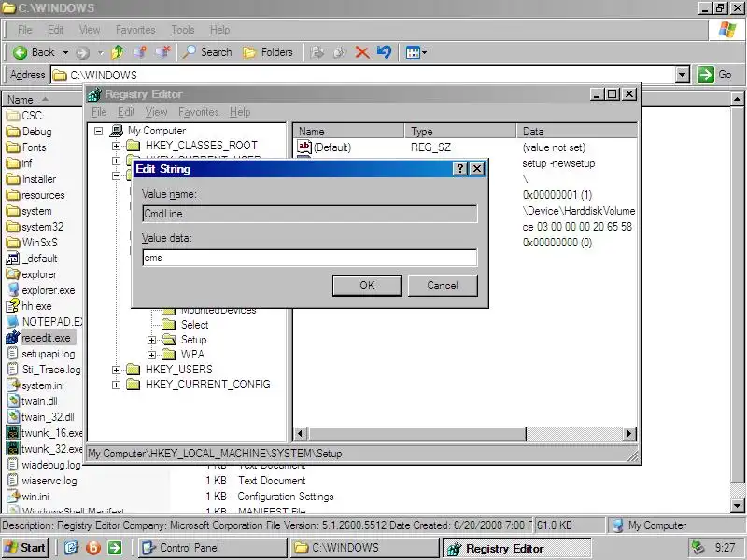Expand HKEY_CLASSES_ROOT tree node

click(x=116, y=146)
